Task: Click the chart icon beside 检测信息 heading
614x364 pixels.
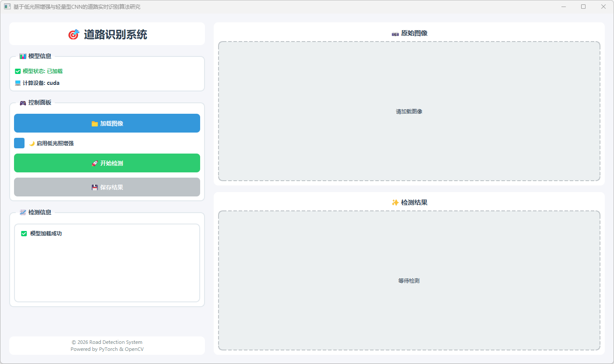Action: coord(23,213)
